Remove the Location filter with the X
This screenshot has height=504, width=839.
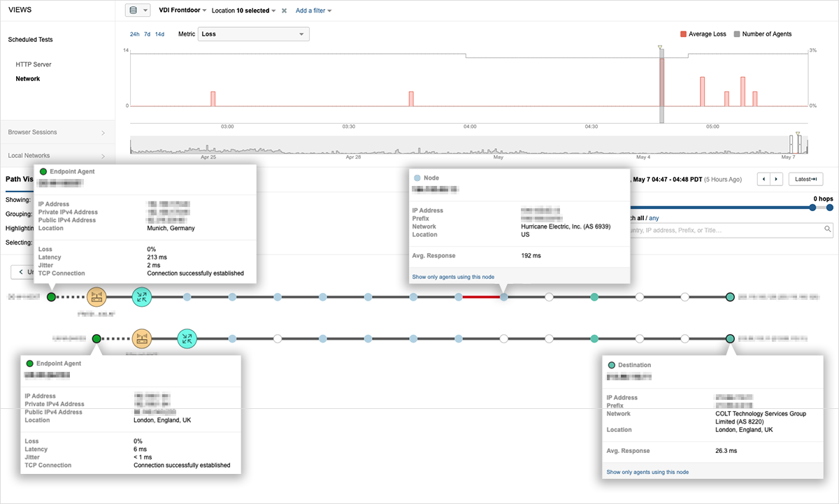point(284,11)
